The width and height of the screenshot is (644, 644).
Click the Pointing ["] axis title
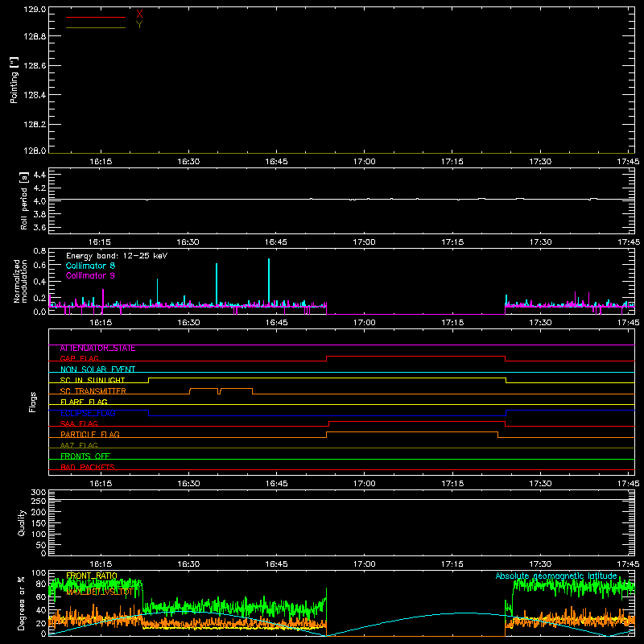pyautogui.click(x=14, y=80)
